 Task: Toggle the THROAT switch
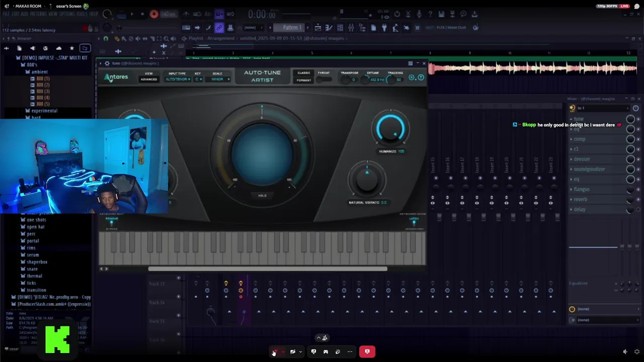tap(324, 79)
